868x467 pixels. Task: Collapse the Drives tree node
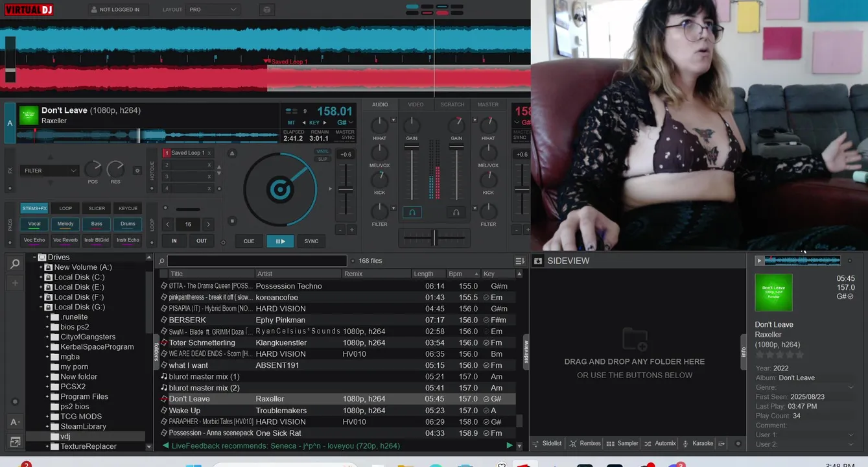pyautogui.click(x=34, y=257)
